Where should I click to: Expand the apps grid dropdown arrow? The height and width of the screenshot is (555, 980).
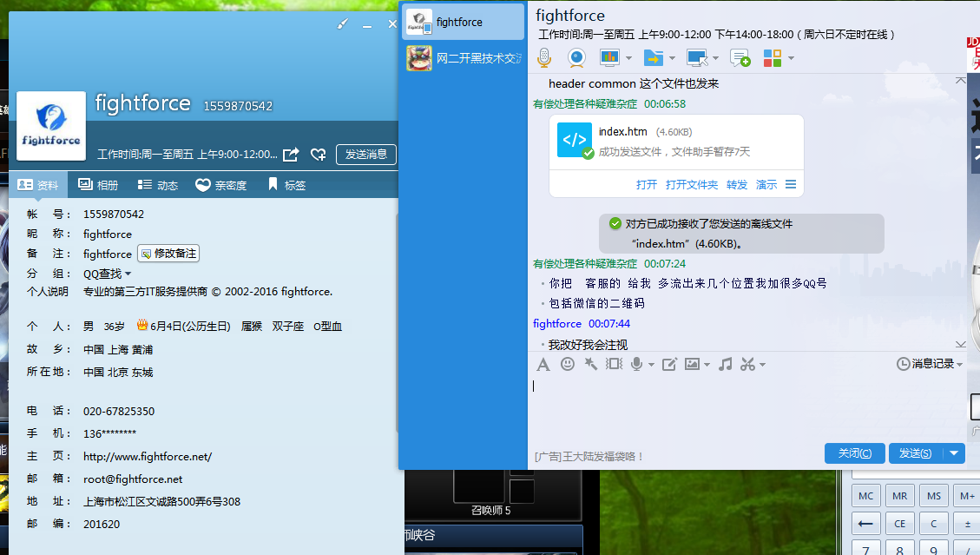coord(791,58)
